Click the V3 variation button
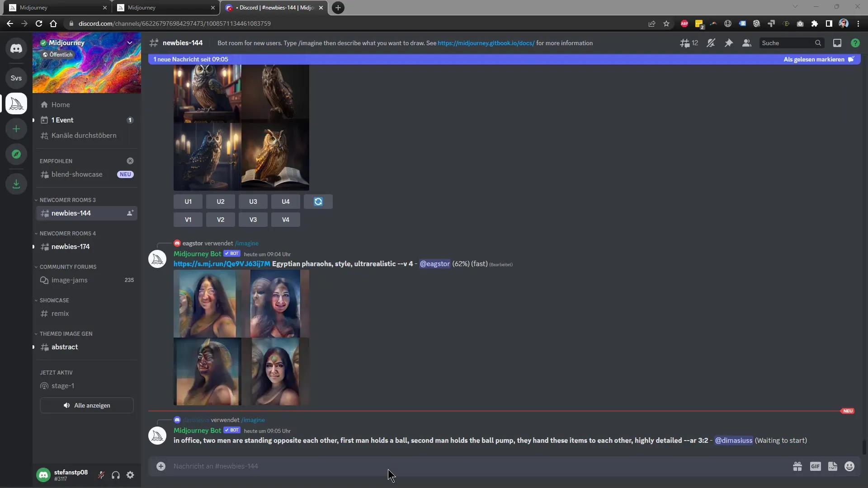The width and height of the screenshot is (868, 488). pos(253,219)
